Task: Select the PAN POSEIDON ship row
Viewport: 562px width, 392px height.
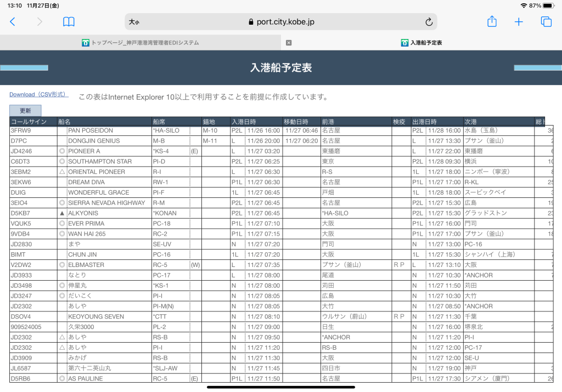Action: pyautogui.click(x=91, y=131)
